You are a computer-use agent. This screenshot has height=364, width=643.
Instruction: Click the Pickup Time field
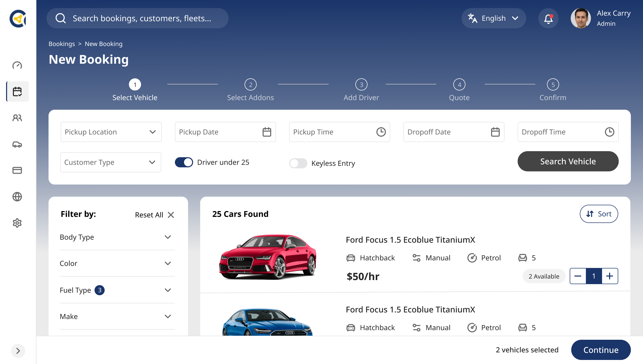pyautogui.click(x=340, y=132)
